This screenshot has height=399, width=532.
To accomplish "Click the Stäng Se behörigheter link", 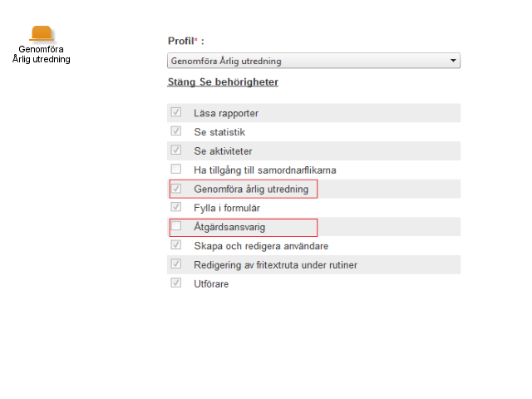I will 223,82.
